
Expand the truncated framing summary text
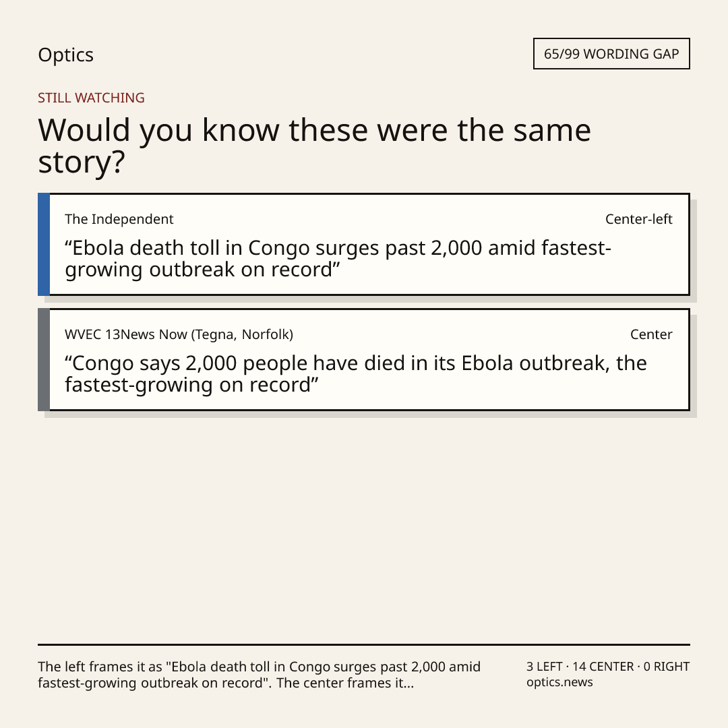pos(259,675)
